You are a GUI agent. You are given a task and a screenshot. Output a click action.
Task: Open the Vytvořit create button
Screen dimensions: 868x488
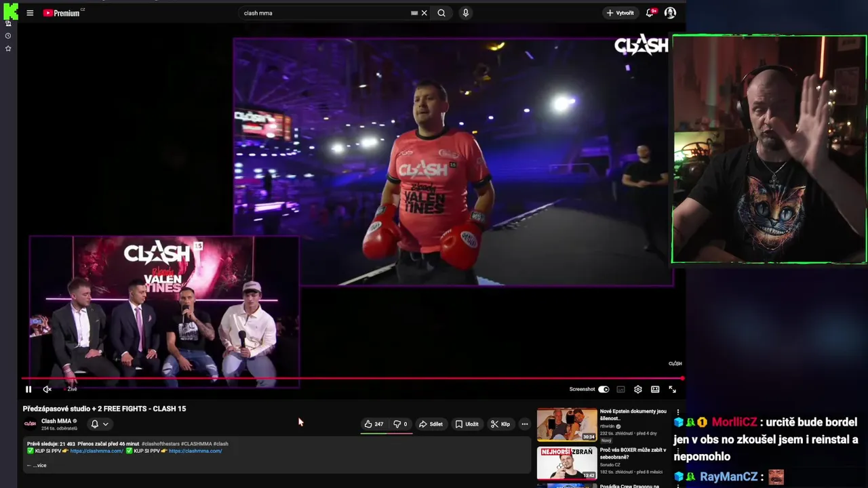click(x=620, y=13)
